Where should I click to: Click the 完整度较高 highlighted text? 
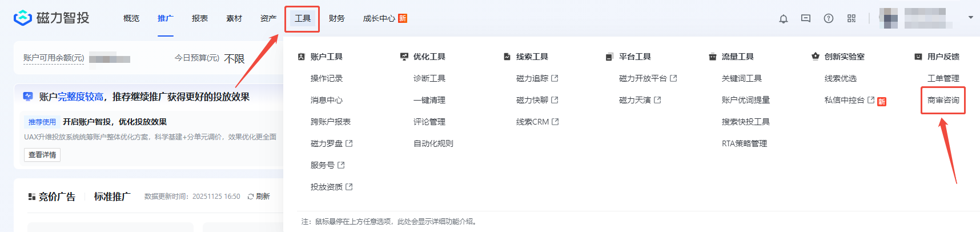click(x=81, y=97)
